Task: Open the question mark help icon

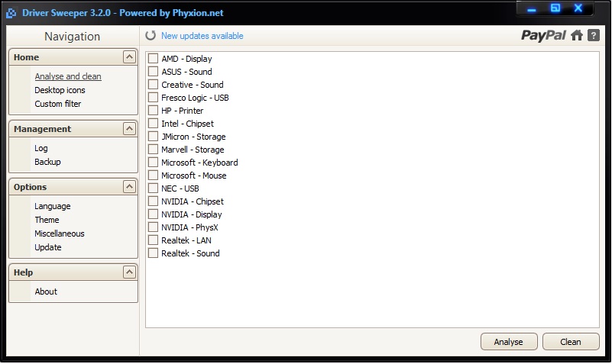Action: pyautogui.click(x=593, y=35)
